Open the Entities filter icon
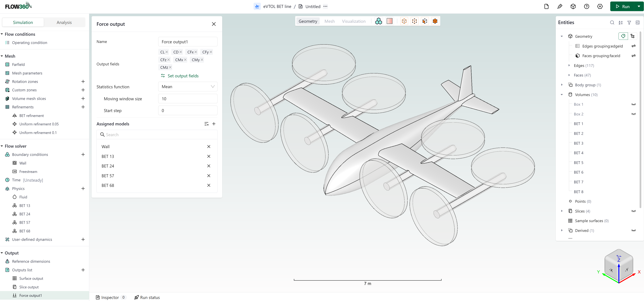 click(x=629, y=22)
